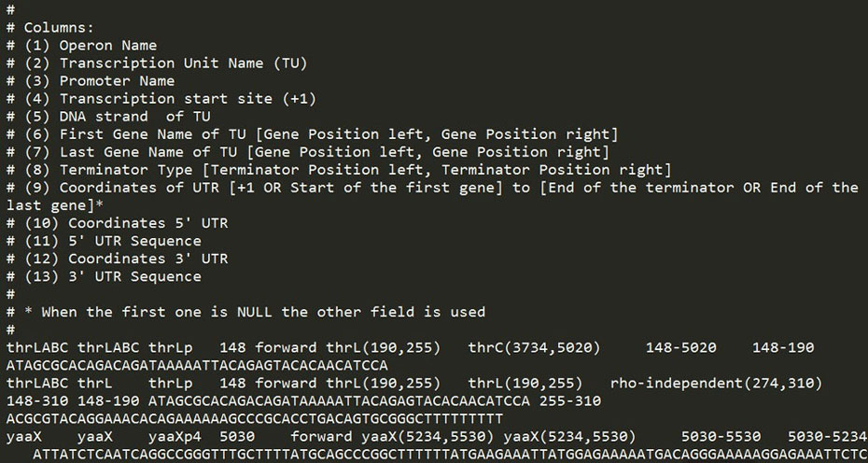This screenshot has height=463, width=868.
Task: Click the sequence starting with 'ACGCGTACAGGAAACACAG'
Action: tap(255, 418)
